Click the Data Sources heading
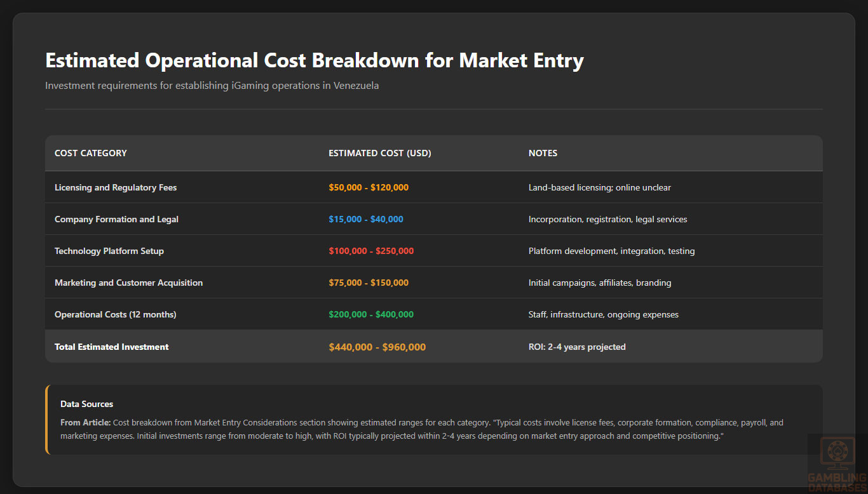This screenshot has height=494, width=868. pos(86,404)
